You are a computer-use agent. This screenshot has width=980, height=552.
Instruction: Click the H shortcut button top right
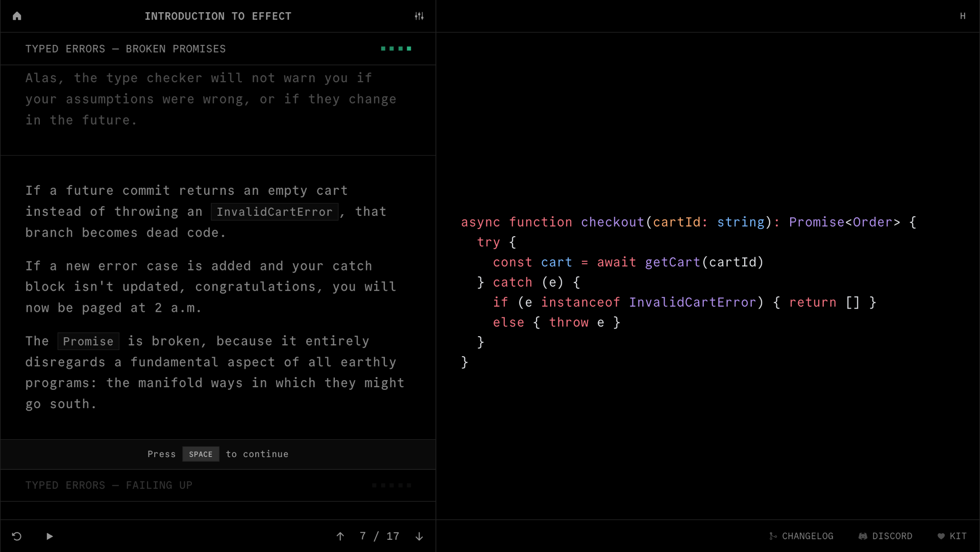(x=963, y=16)
